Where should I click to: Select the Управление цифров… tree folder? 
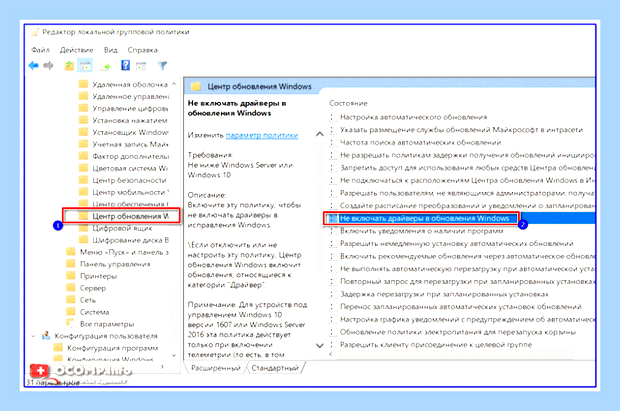(x=130, y=108)
